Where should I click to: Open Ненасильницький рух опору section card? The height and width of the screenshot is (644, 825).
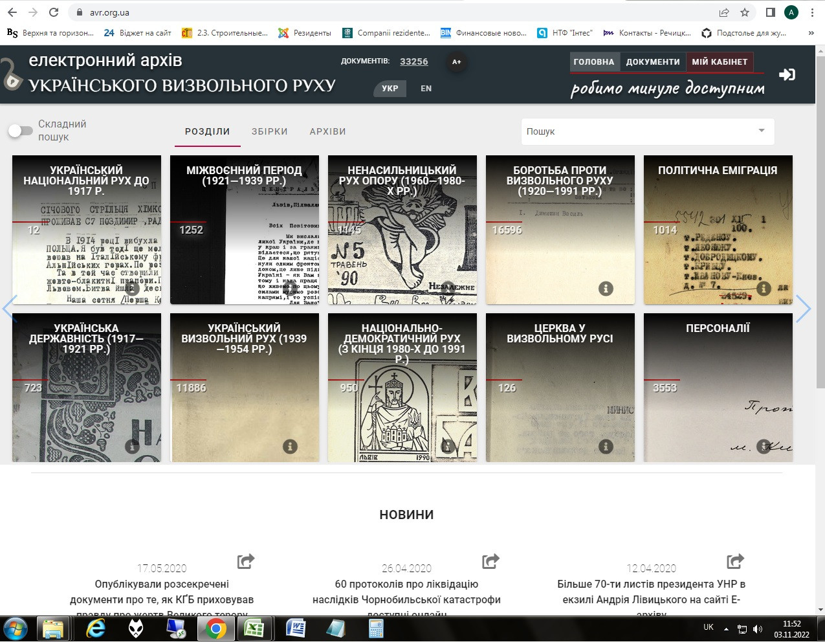tap(402, 230)
